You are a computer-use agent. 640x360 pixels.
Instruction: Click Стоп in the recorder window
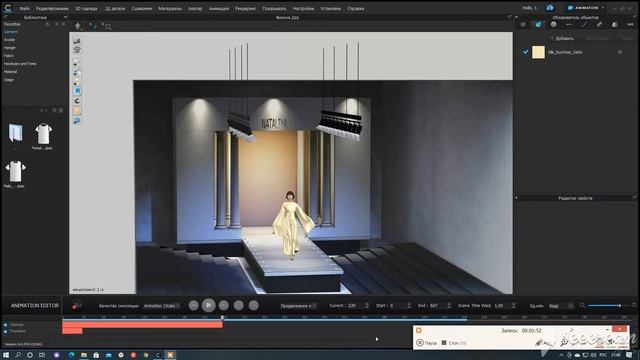[x=454, y=343]
